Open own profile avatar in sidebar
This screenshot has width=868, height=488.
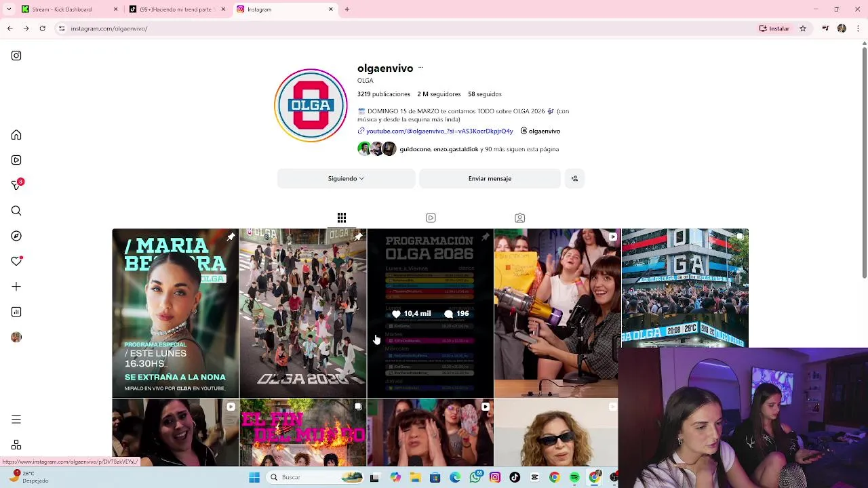click(x=16, y=337)
